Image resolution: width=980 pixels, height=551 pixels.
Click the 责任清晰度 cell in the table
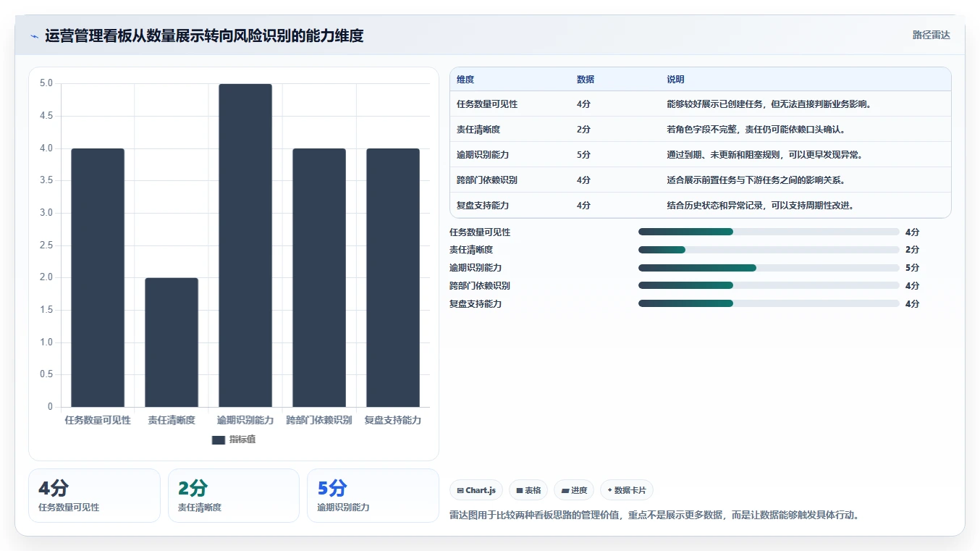point(478,130)
